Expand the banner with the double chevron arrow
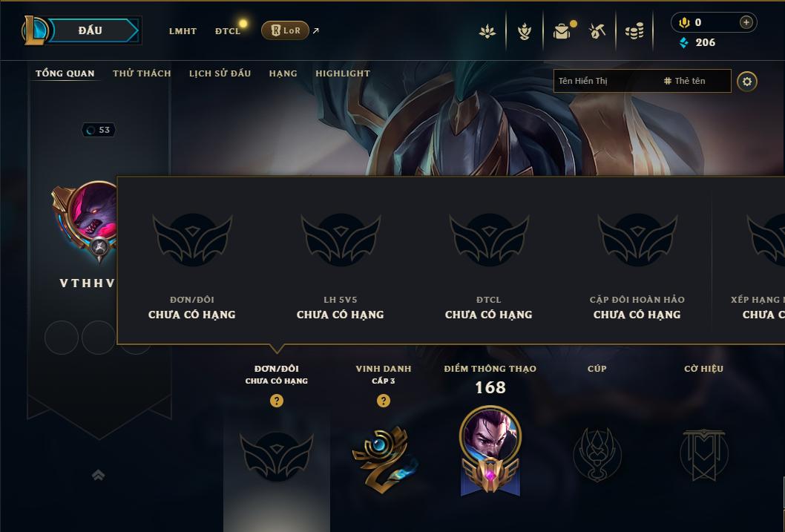 click(x=99, y=475)
